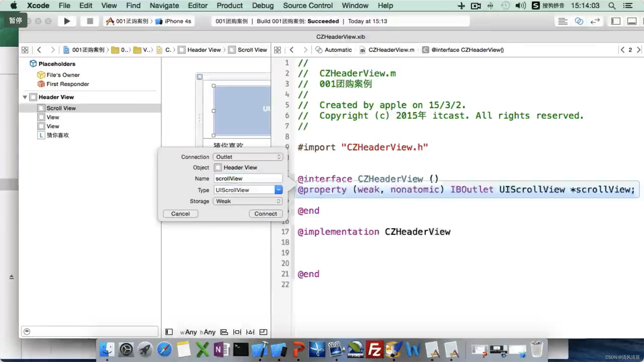644x362 pixels.
Task: Open the Connection type Outlet popup
Action: coord(248,157)
